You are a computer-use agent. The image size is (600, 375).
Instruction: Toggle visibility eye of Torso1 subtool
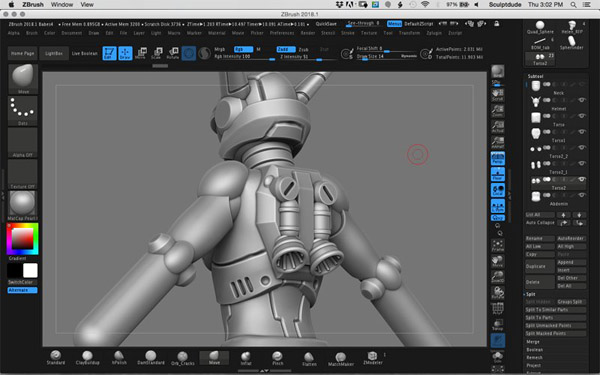(582, 132)
